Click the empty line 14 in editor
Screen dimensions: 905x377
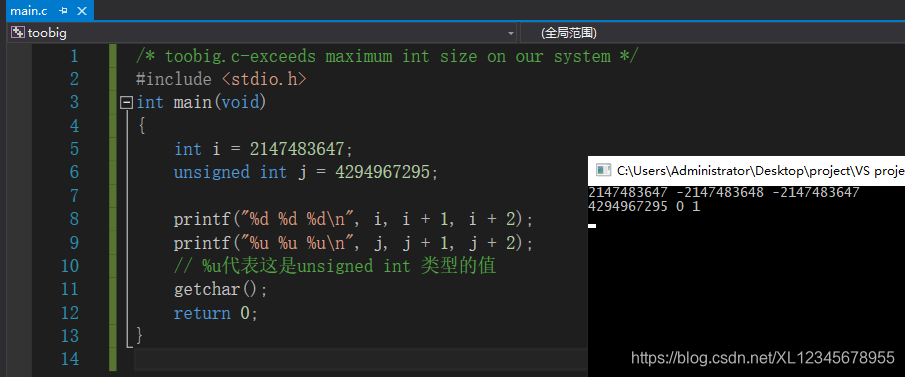pyautogui.click(x=361, y=359)
